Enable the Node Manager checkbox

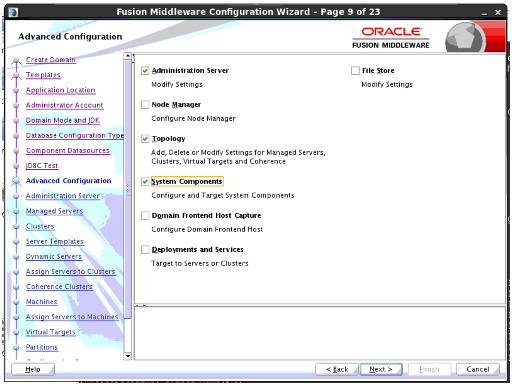click(145, 105)
